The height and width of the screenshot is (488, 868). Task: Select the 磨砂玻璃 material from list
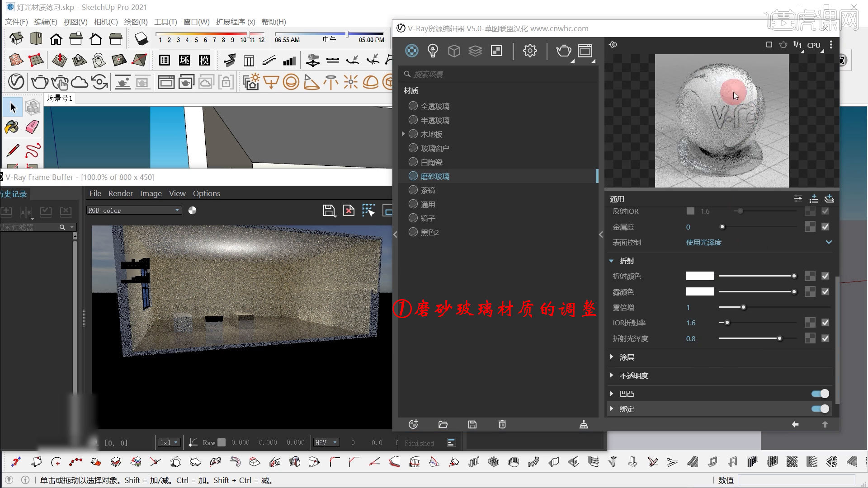pyautogui.click(x=434, y=176)
